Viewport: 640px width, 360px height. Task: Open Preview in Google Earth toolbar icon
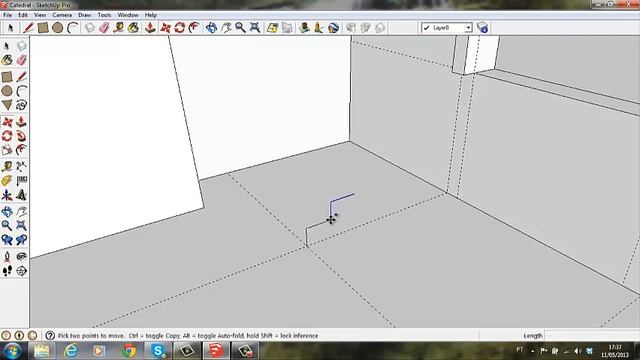(333, 28)
